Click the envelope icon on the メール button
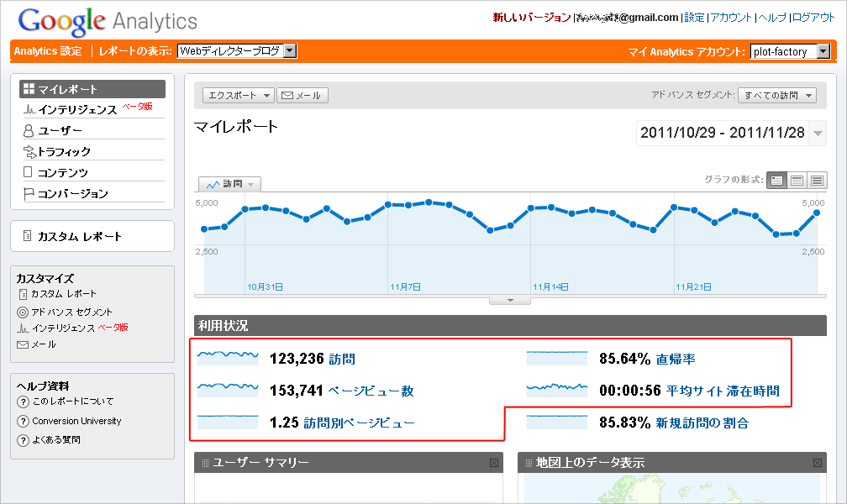 (x=287, y=96)
